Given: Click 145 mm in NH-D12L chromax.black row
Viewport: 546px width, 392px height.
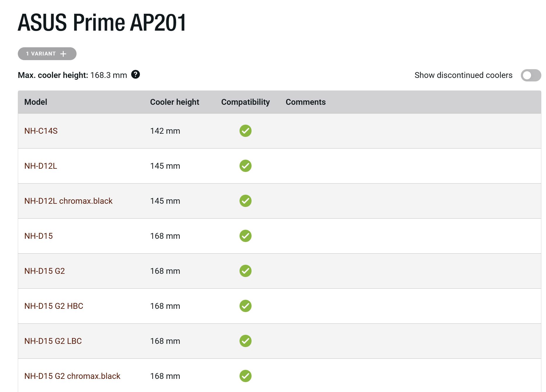Looking at the screenshot, I should [165, 201].
